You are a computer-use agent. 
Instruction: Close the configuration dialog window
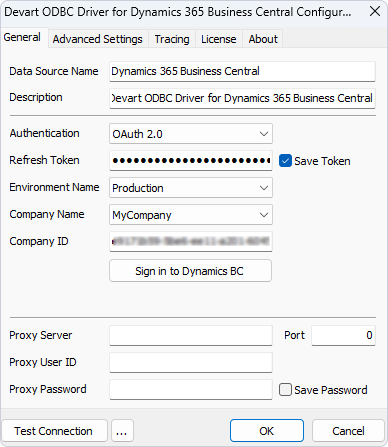coord(375,12)
